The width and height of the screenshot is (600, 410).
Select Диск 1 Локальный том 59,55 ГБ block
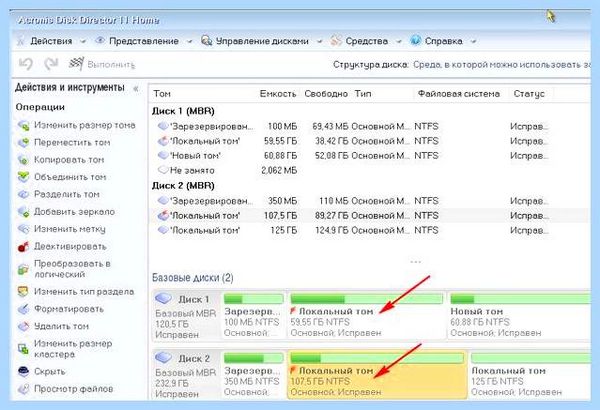click(367, 315)
